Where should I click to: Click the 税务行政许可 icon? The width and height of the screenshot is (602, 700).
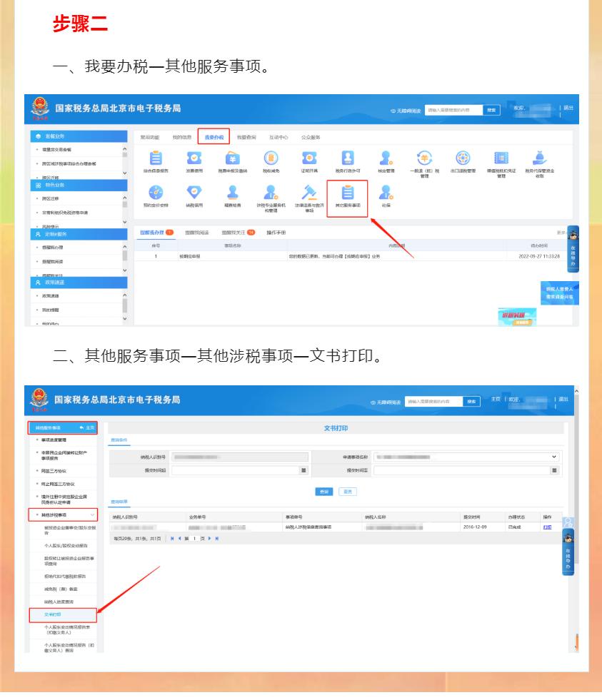[x=346, y=158]
